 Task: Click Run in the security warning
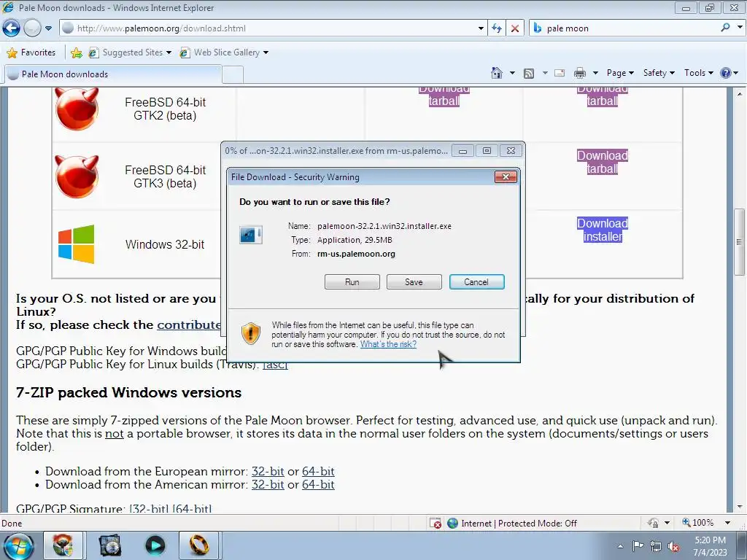tap(352, 282)
